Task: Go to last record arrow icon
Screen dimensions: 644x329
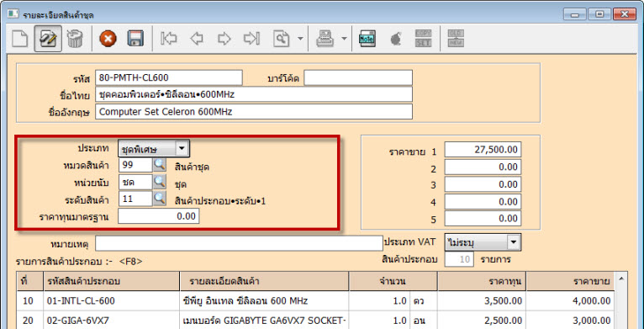Action: point(251,39)
